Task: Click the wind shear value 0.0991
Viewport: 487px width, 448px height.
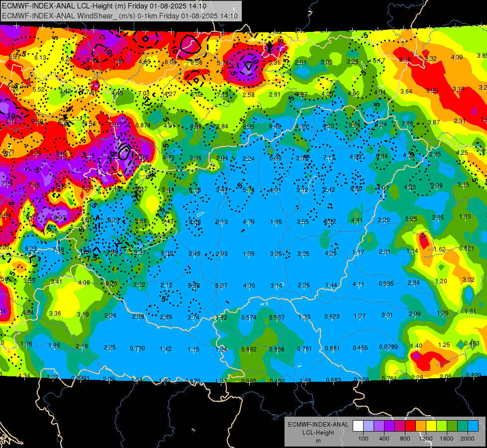Action: point(81,378)
